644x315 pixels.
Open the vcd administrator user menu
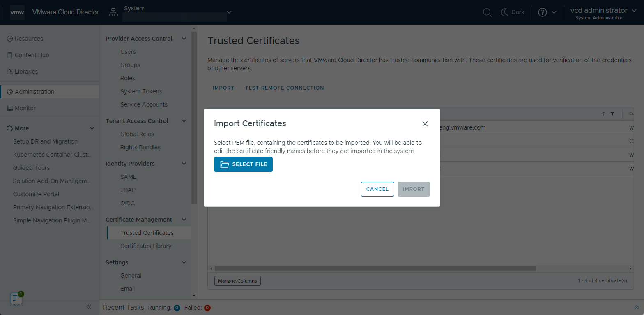pyautogui.click(x=603, y=13)
